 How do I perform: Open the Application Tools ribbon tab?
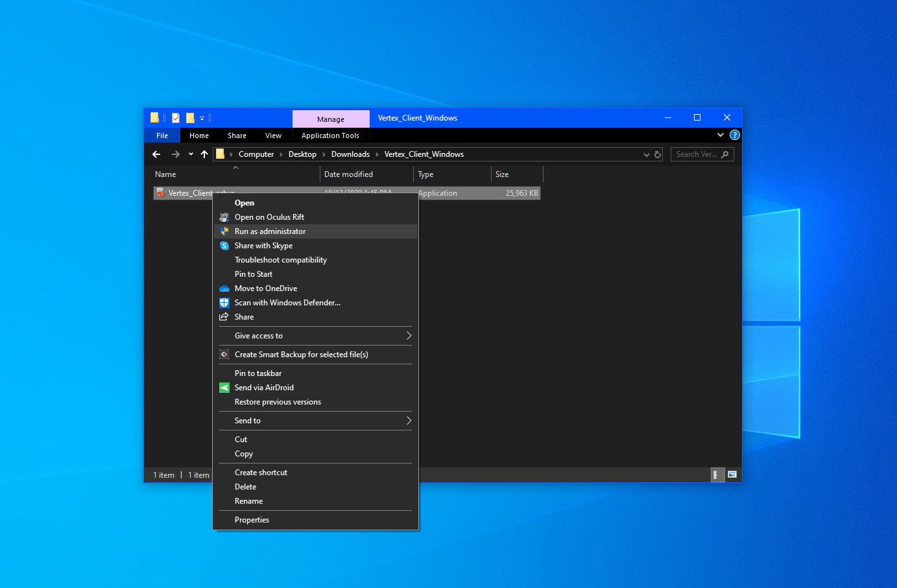(330, 135)
